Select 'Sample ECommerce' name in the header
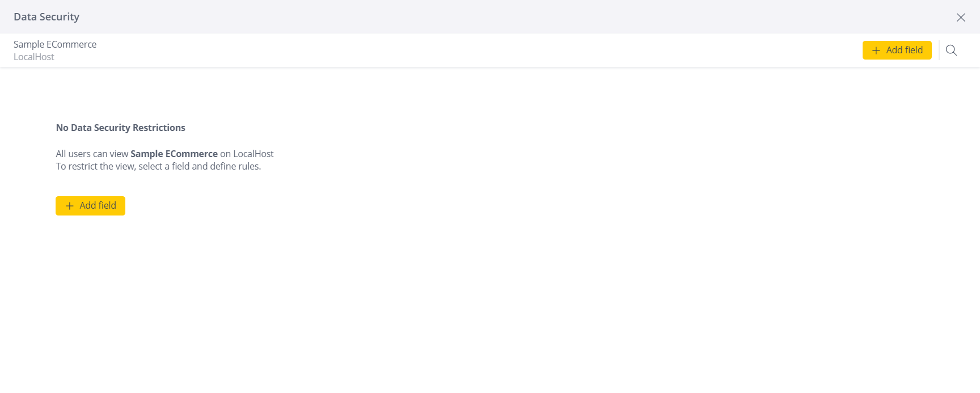980x393 pixels. click(x=55, y=44)
